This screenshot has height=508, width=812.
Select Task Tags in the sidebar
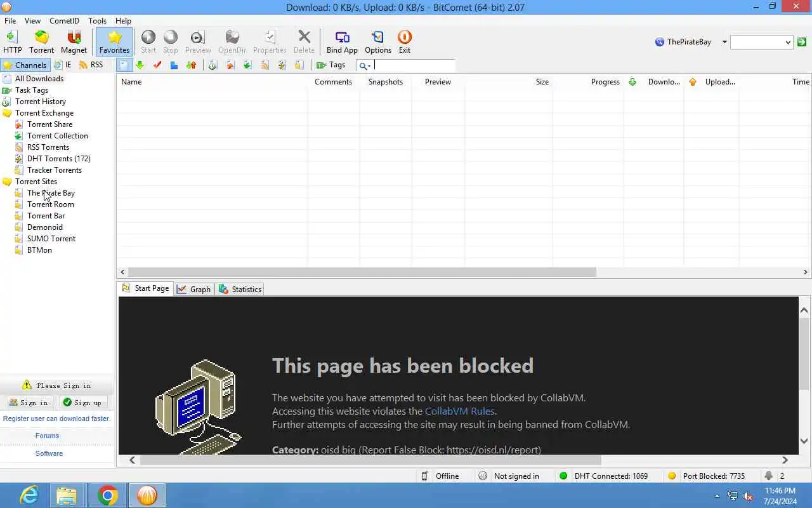tap(32, 90)
